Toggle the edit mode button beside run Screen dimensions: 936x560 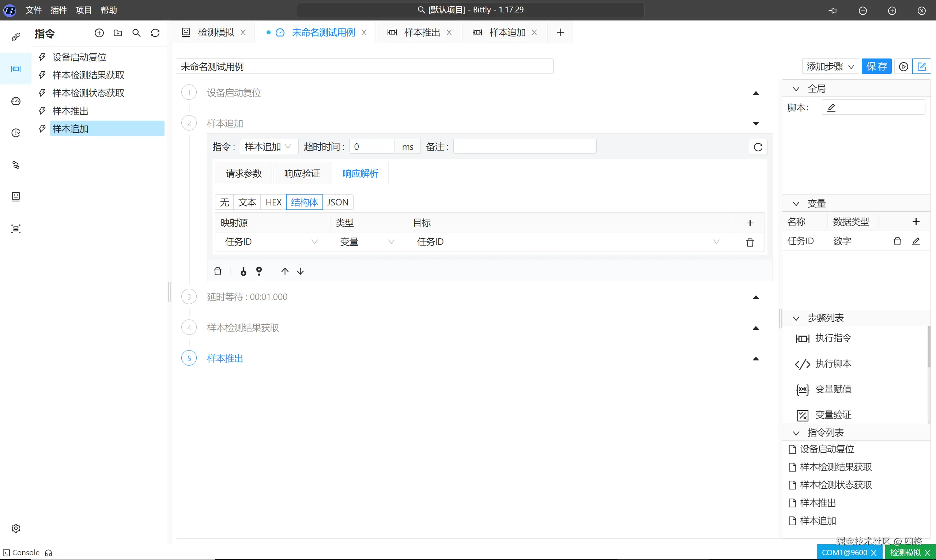pyautogui.click(x=921, y=67)
